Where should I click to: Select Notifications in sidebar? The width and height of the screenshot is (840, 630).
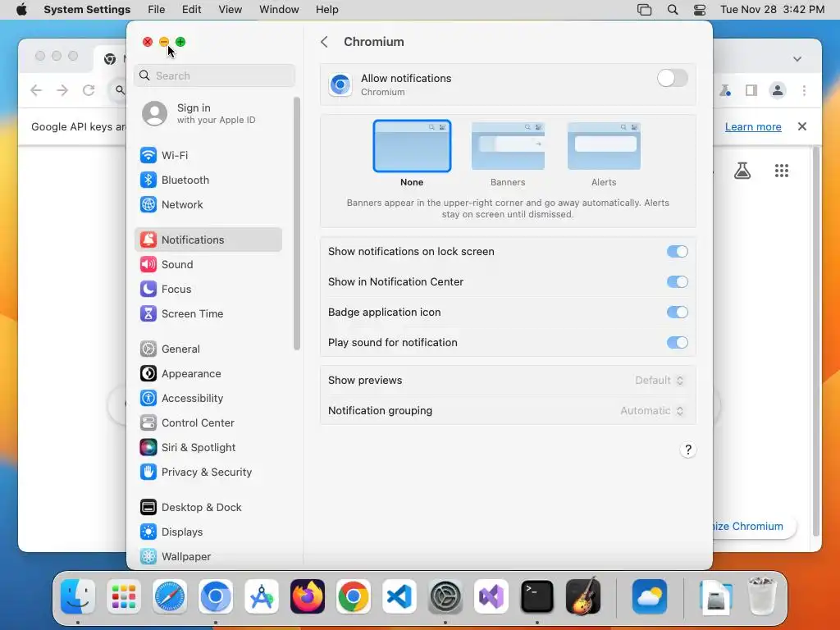208,240
